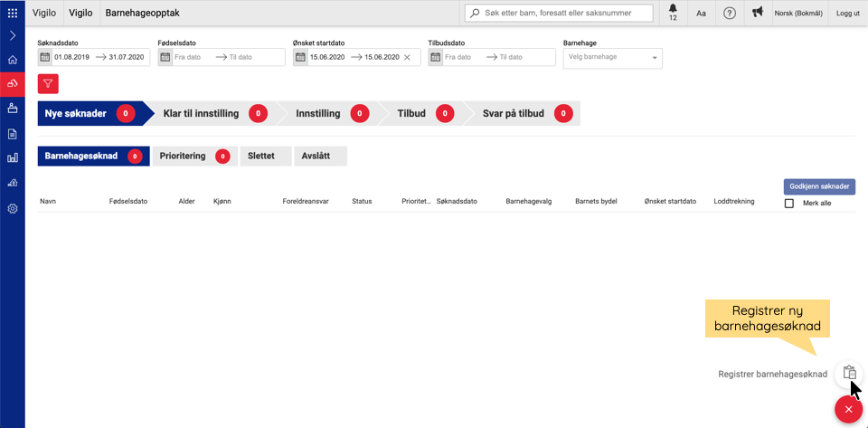Click the red filter funnel button
The image size is (868, 428).
click(49, 84)
